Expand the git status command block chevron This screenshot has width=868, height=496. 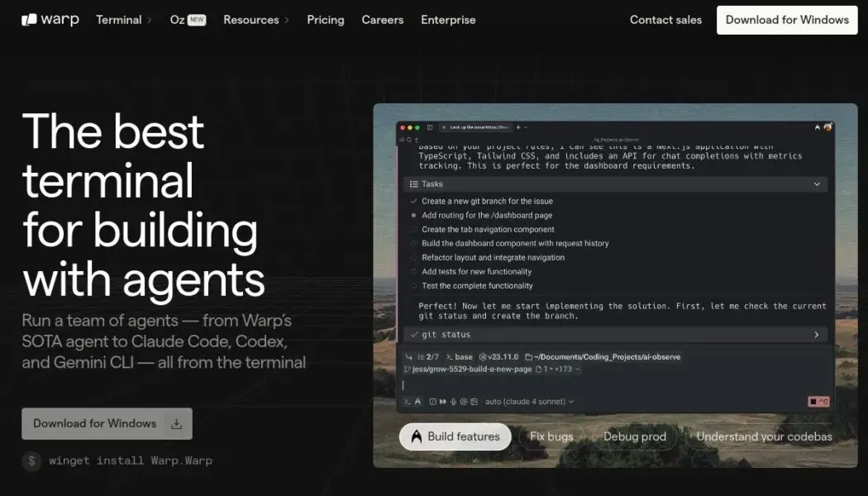pos(817,334)
